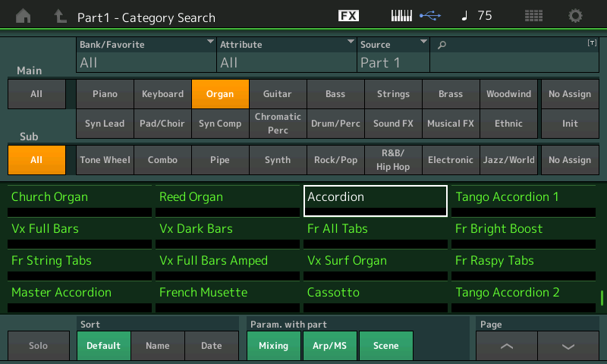Select Fr Bright Boost
The width and height of the screenshot is (607, 364).
pyautogui.click(x=524, y=233)
